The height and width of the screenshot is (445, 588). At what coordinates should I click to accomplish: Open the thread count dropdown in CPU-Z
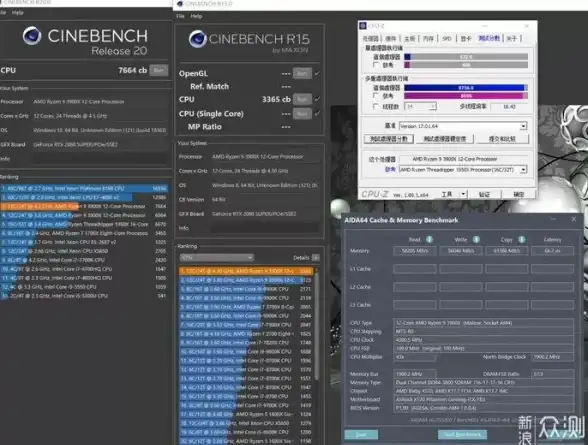(420, 107)
